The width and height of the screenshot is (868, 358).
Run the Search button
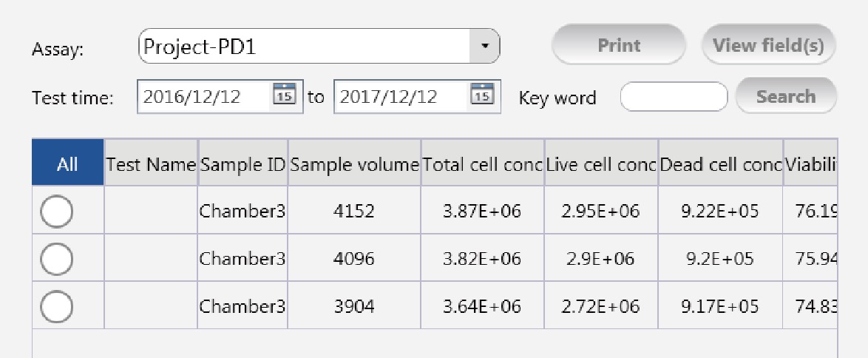point(786,96)
